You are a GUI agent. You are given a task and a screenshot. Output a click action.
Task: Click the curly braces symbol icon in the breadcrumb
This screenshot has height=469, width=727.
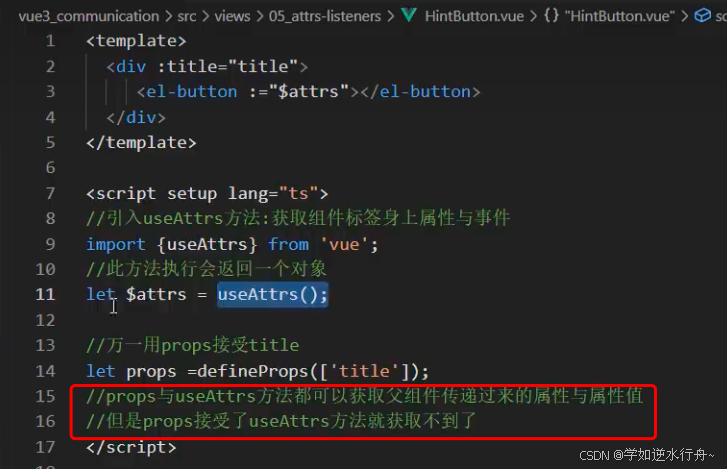coord(551,16)
